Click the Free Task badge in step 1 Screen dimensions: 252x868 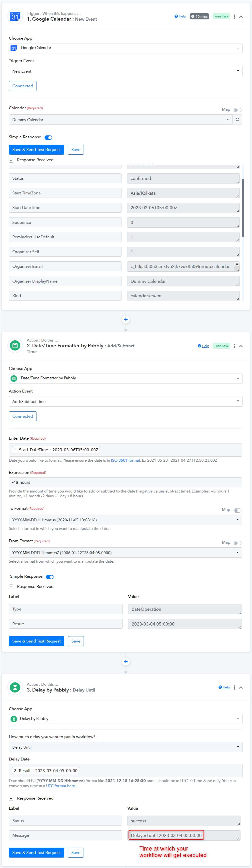221,16
